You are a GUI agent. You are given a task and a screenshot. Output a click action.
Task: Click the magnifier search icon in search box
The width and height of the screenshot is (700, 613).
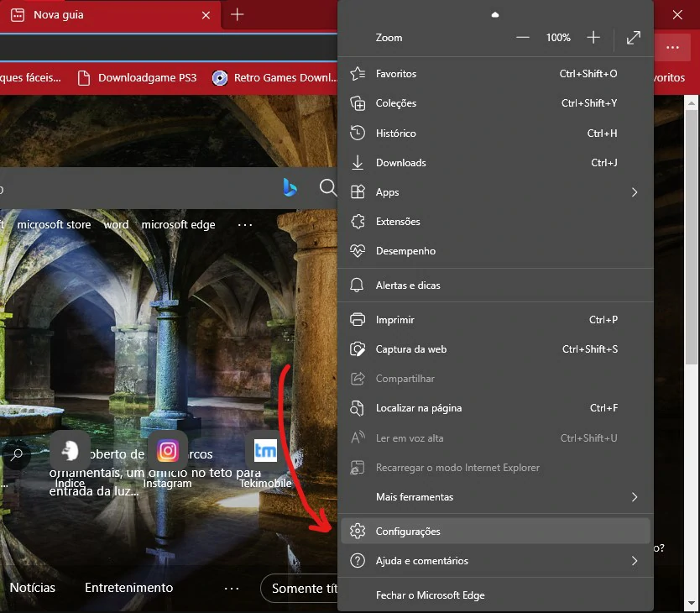click(x=328, y=187)
